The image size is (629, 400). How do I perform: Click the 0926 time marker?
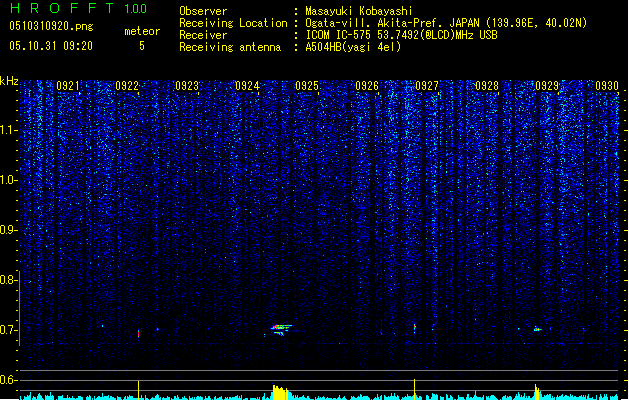367,86
